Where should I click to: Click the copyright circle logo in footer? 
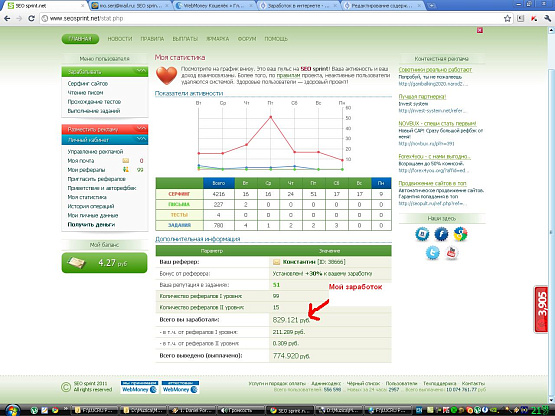66,387
